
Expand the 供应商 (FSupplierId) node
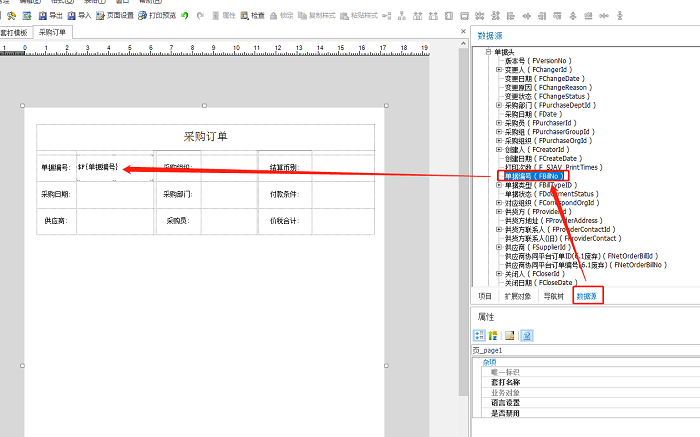click(x=498, y=246)
